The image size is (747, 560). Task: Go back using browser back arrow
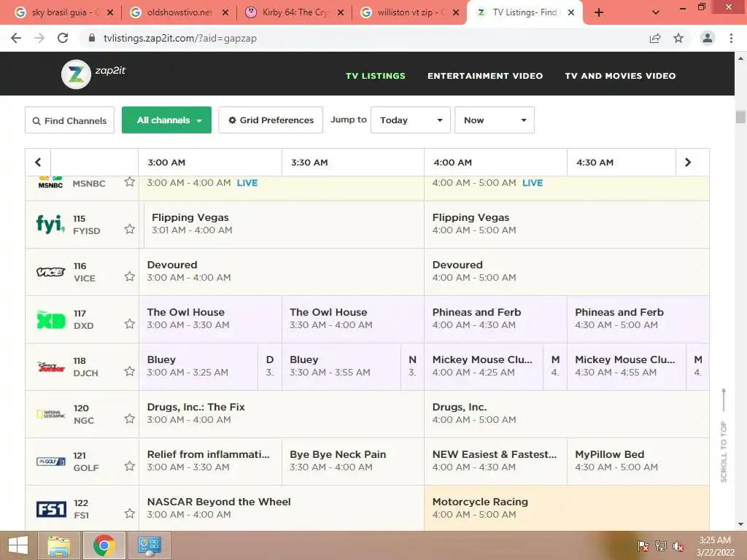[x=16, y=38]
